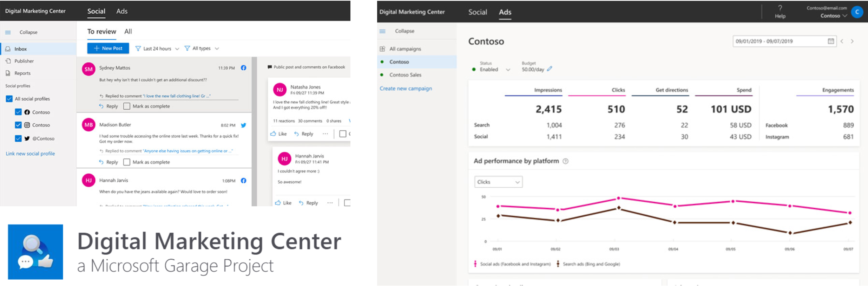This screenshot has height=286, width=868.
Task: Toggle the @Contoso Twitter profile checkbox
Action: tap(18, 138)
